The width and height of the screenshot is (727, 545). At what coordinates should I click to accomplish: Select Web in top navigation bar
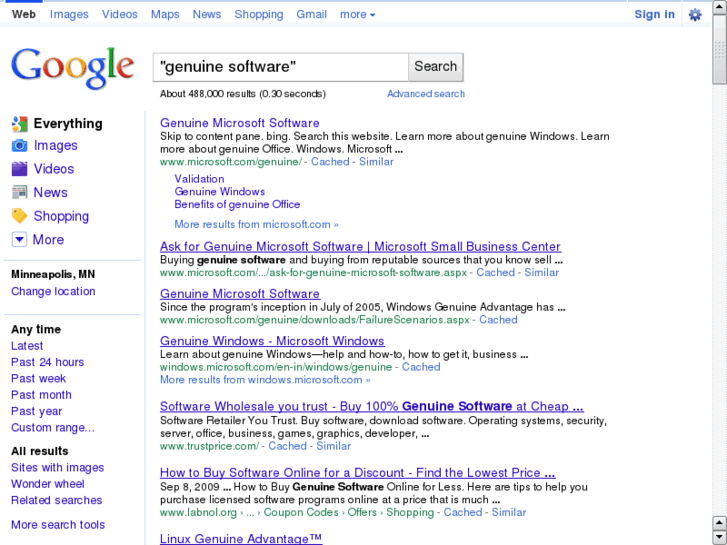pyautogui.click(x=24, y=15)
